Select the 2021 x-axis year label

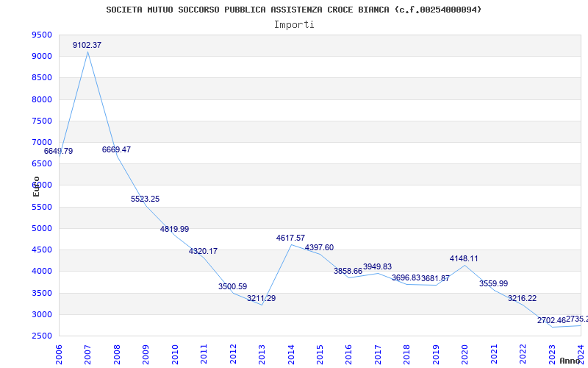click(x=494, y=354)
